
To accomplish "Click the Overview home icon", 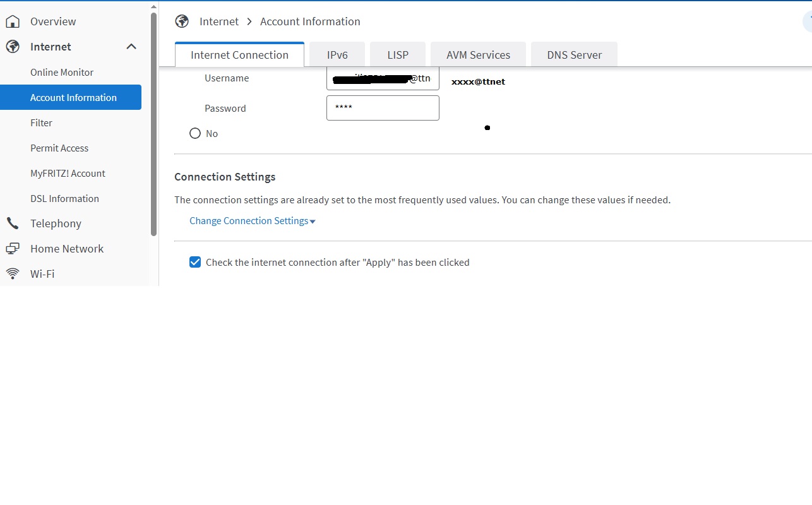I will [12, 21].
